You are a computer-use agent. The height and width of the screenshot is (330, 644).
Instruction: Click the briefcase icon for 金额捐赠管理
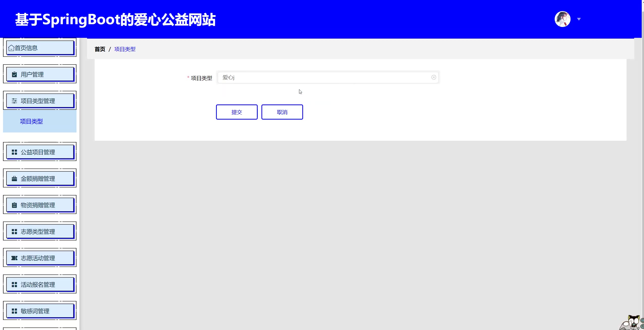pos(14,179)
